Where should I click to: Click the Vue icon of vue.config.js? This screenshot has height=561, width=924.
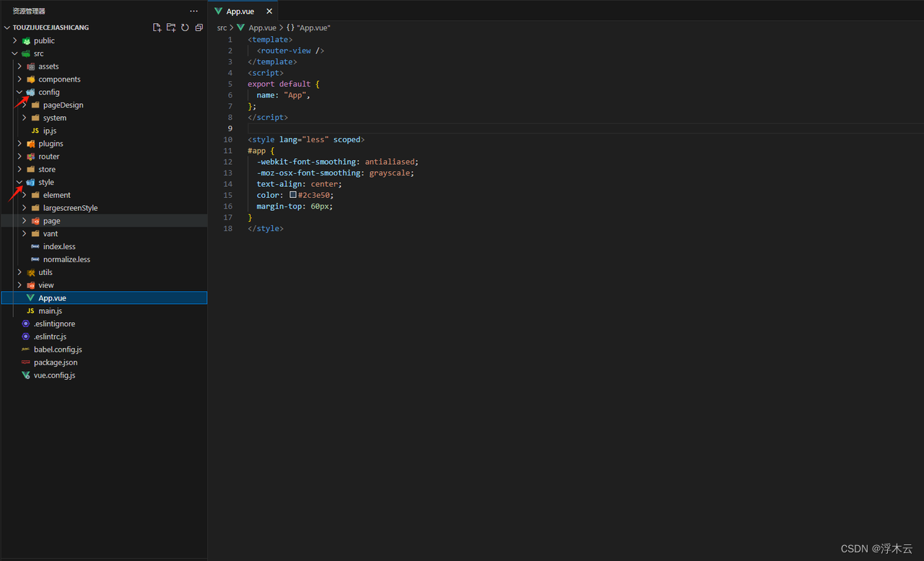click(x=26, y=375)
